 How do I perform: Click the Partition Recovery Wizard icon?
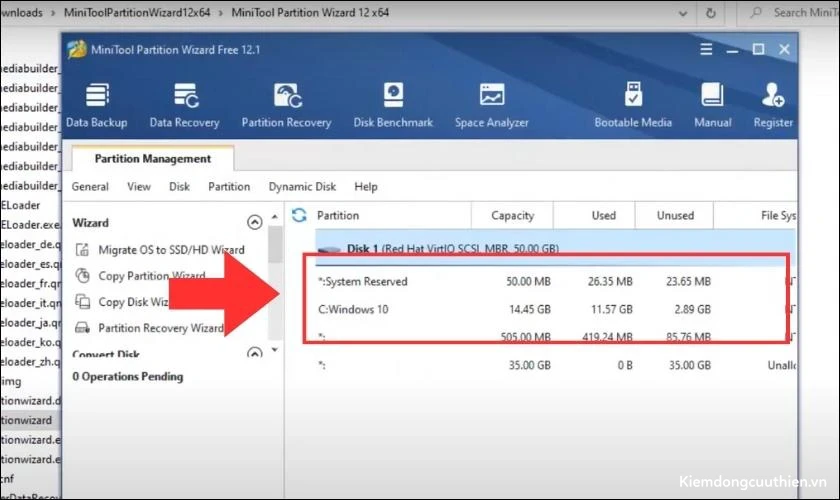point(82,327)
